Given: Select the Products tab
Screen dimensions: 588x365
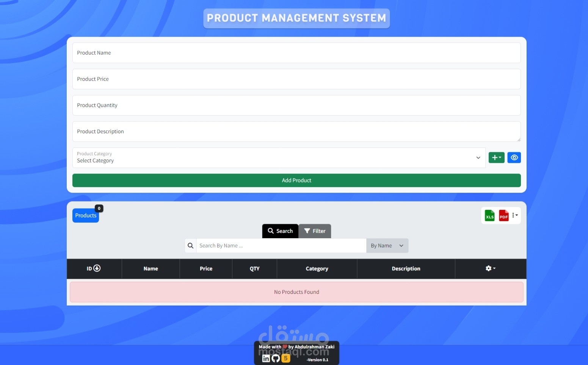Looking at the screenshot, I should tap(85, 215).
